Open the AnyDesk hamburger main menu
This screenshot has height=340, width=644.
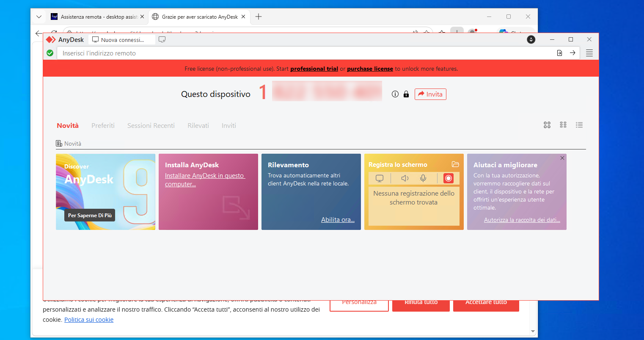pyautogui.click(x=589, y=53)
